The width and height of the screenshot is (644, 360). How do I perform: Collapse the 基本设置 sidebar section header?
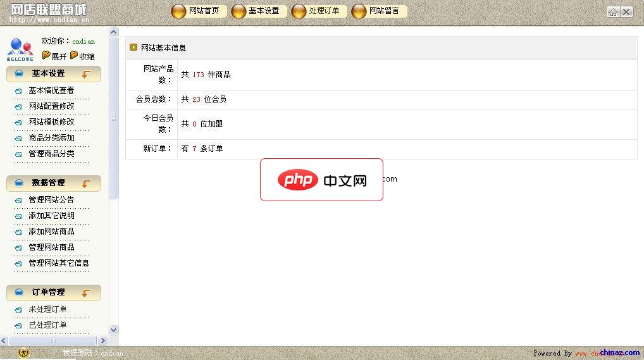53,74
